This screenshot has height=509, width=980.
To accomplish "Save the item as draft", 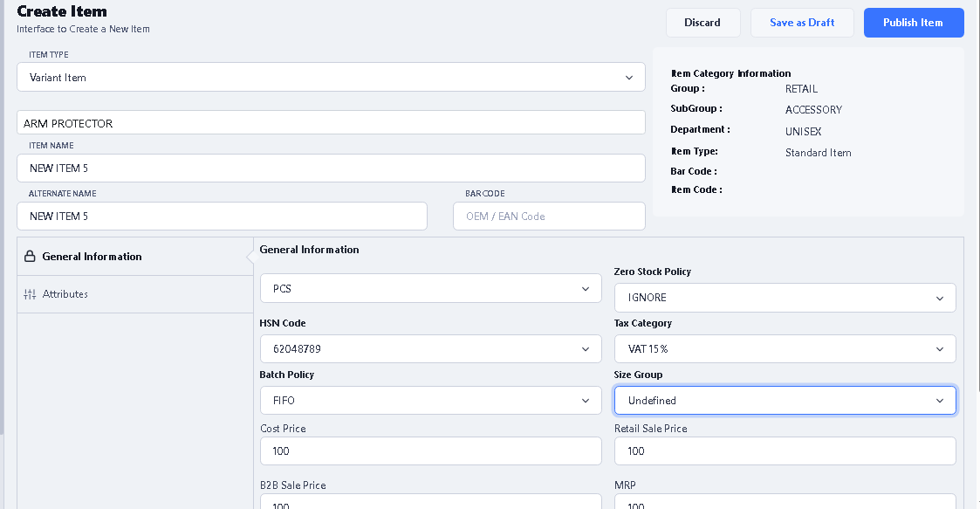I will click(802, 23).
